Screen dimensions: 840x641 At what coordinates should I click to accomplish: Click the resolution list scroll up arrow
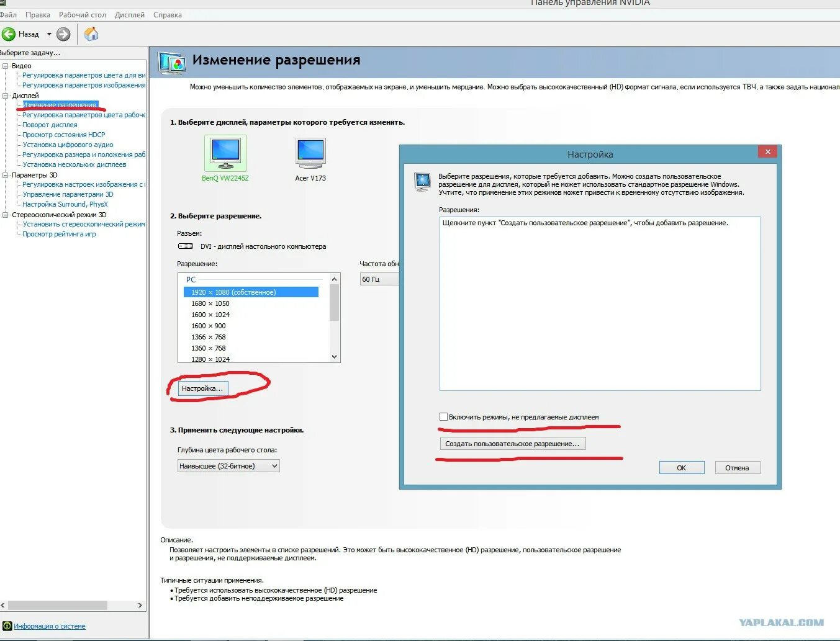335,279
